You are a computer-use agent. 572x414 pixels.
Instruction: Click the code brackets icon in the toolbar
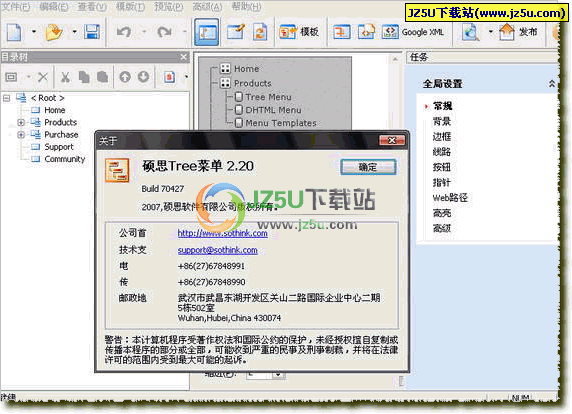tap(366, 32)
